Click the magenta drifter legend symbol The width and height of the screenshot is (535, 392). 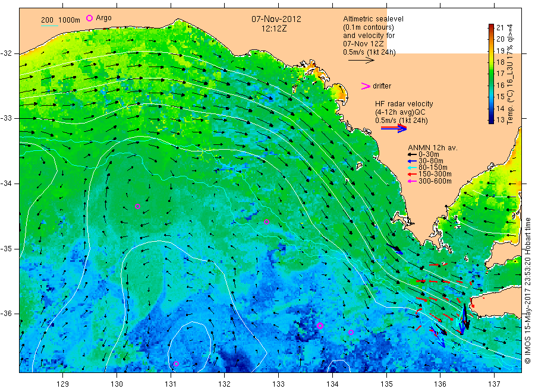coord(366,86)
